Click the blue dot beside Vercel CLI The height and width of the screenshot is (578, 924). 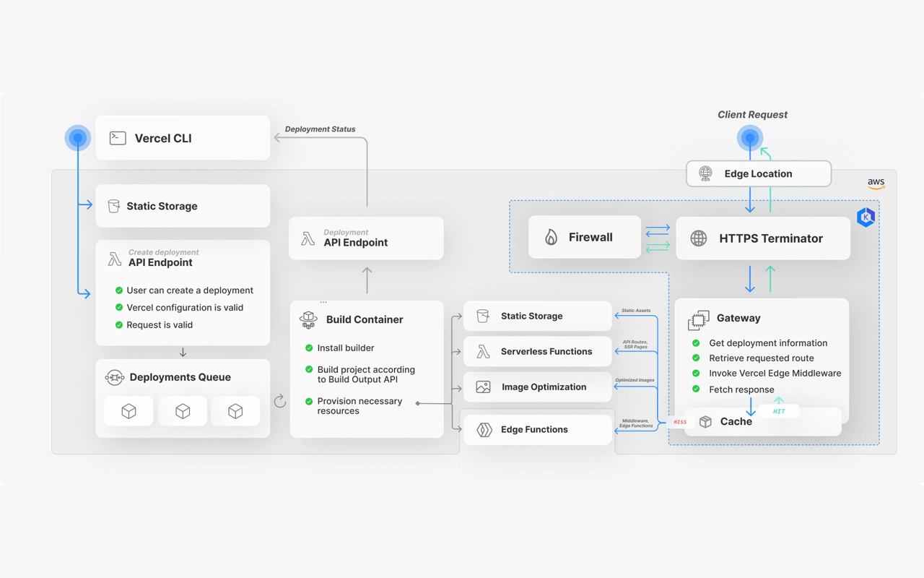[78, 138]
